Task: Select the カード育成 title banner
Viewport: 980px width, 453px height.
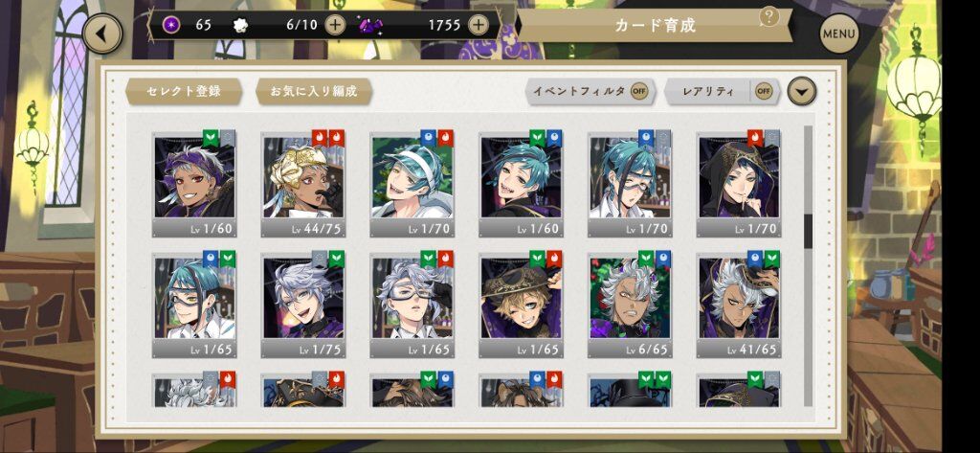Action: (654, 26)
